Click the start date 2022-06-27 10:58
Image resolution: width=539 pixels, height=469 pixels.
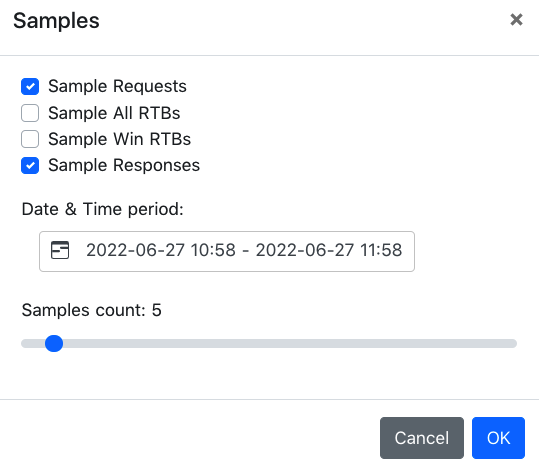[x=161, y=250]
